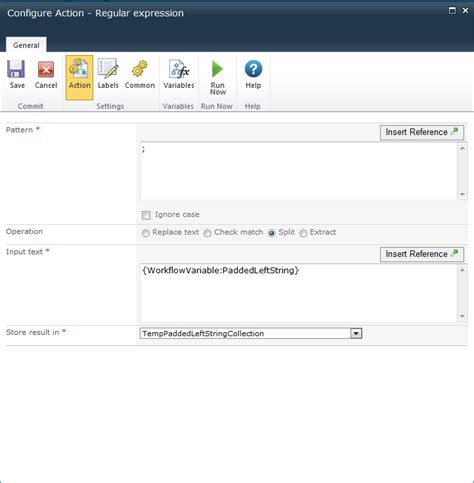Select the Replace text radio option

145,233
